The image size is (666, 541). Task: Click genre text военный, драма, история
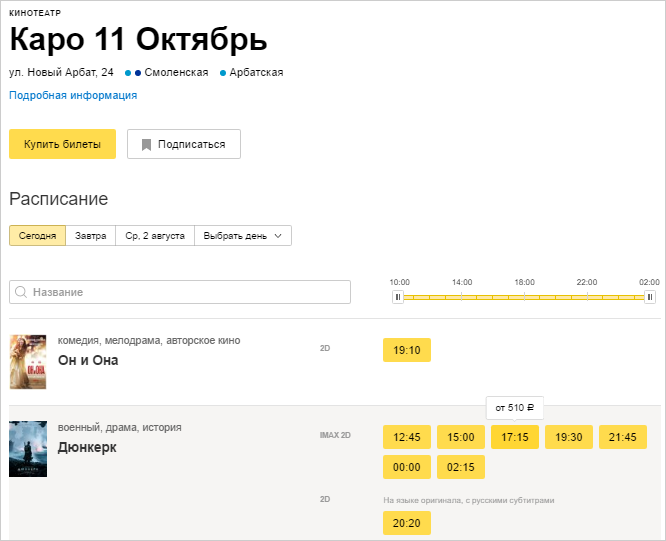tap(119, 428)
